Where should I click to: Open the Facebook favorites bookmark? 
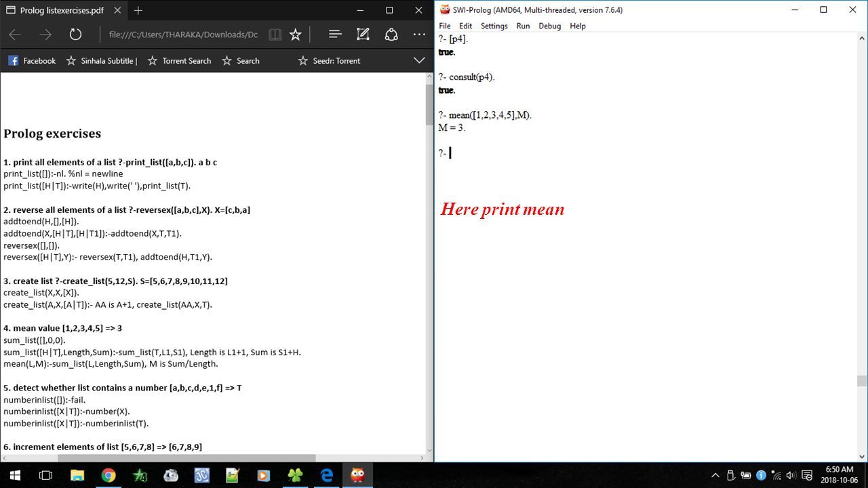click(32, 60)
